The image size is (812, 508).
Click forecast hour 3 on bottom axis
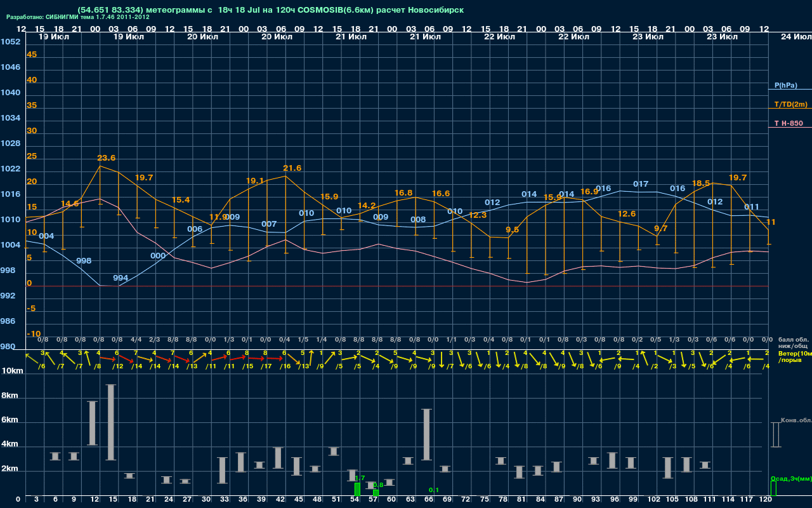coord(37,500)
